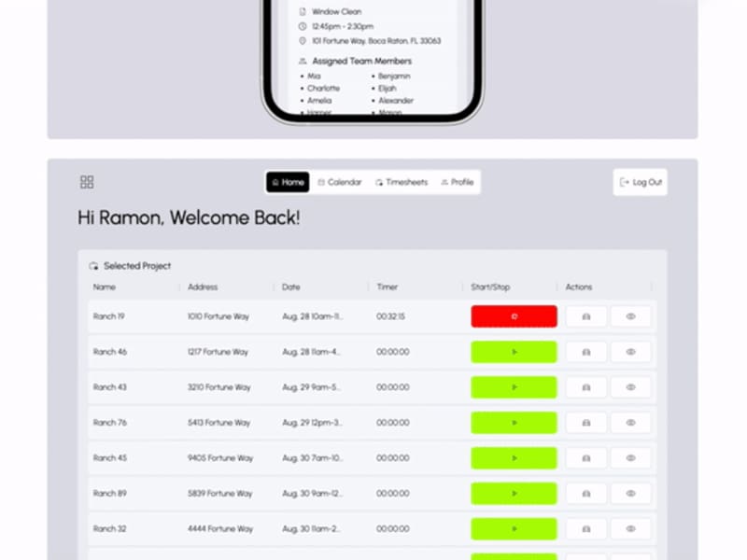Click the Timer column header

[387, 287]
